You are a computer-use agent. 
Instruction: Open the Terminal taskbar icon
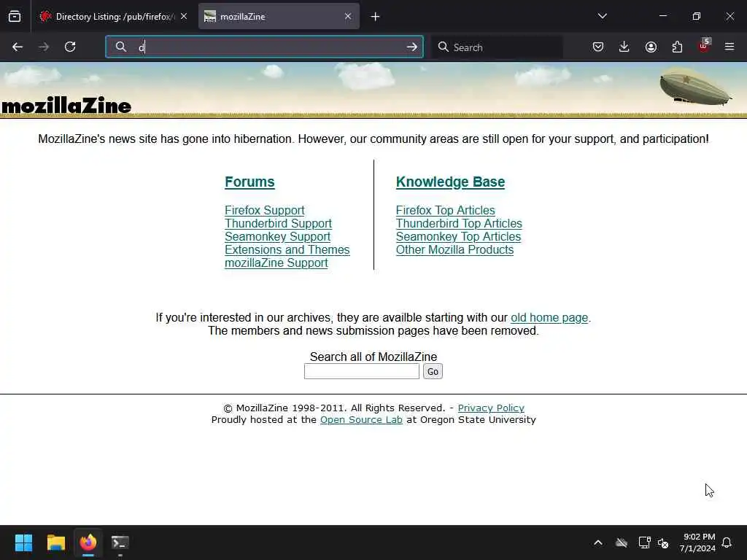[120, 542]
